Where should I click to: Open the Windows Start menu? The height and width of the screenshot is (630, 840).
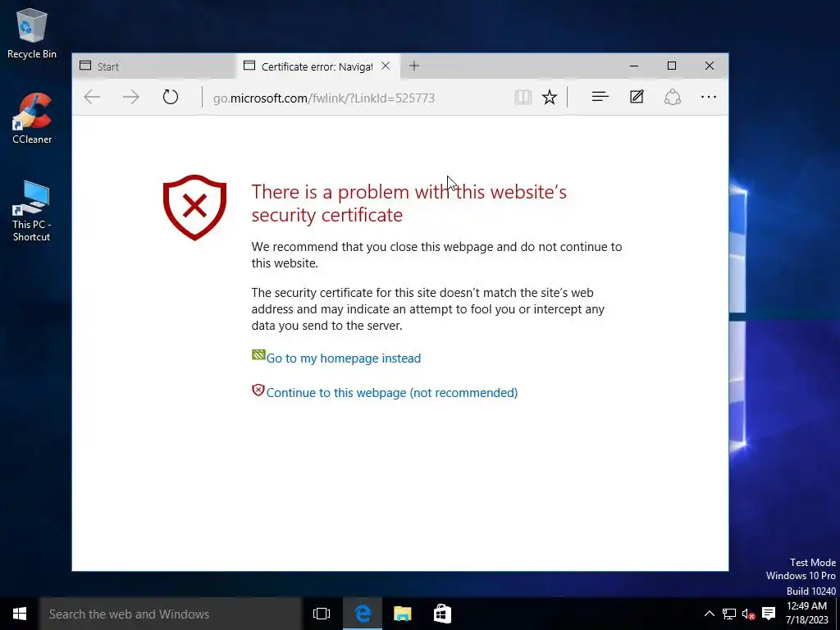click(x=20, y=614)
